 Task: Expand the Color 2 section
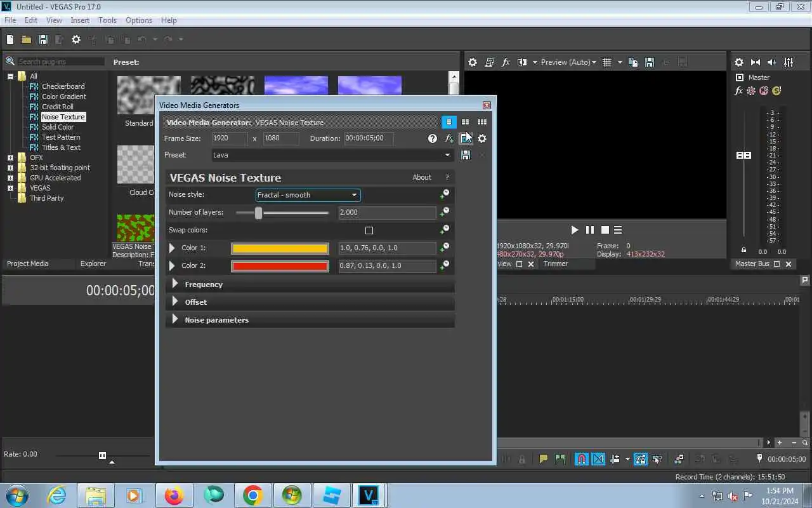point(172,265)
